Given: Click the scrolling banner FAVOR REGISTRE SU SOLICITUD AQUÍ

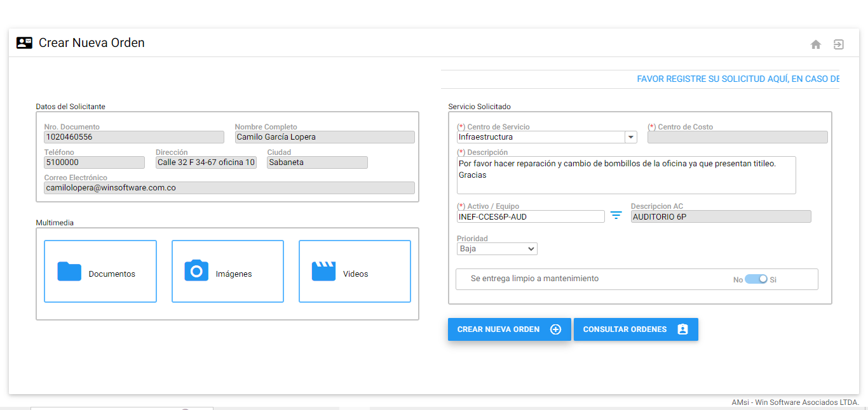Looking at the screenshot, I should pos(738,79).
